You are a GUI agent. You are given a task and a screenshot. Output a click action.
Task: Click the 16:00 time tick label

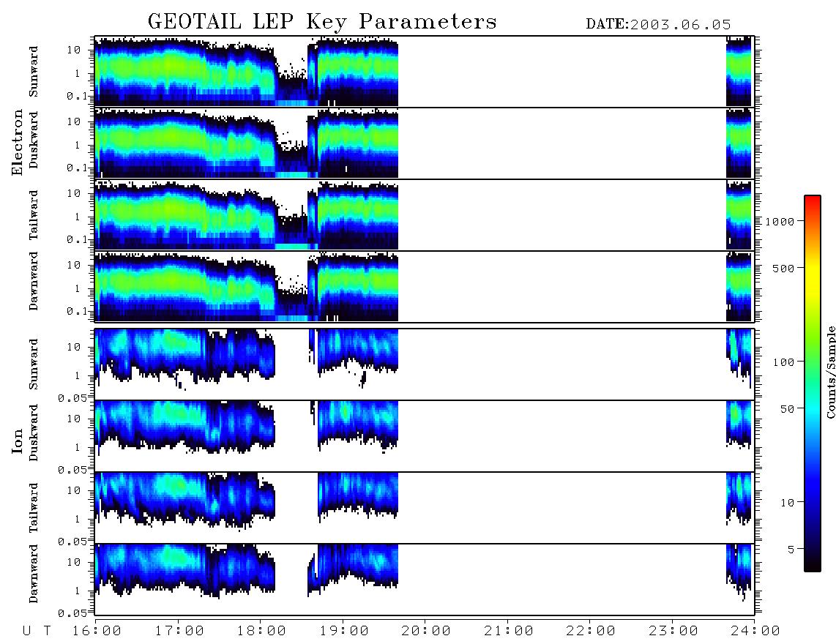97,632
